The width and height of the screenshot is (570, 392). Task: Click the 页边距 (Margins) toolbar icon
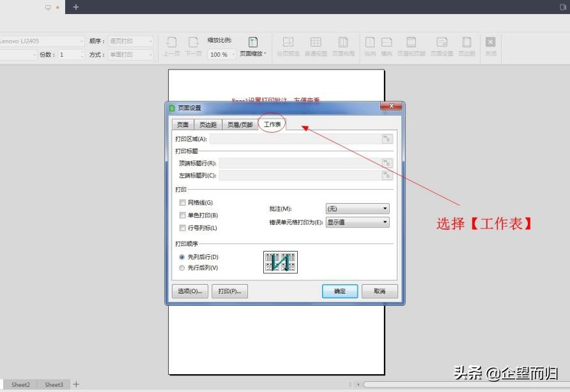[466, 45]
